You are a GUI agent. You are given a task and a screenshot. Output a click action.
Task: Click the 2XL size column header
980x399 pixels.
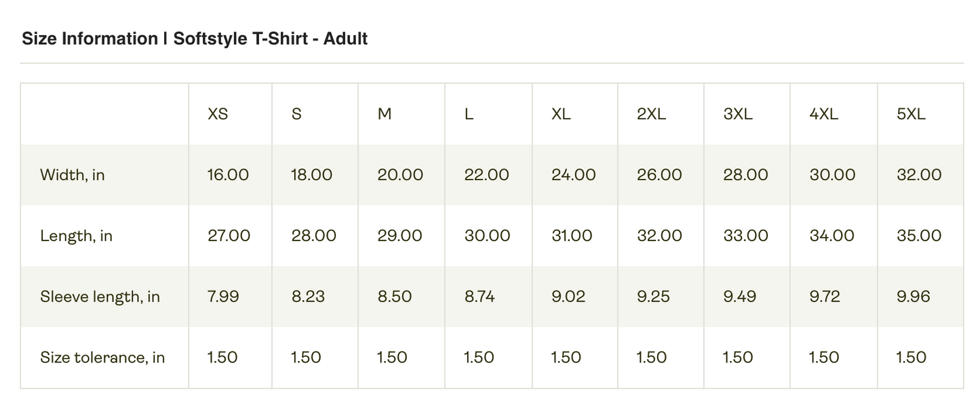pyautogui.click(x=652, y=114)
